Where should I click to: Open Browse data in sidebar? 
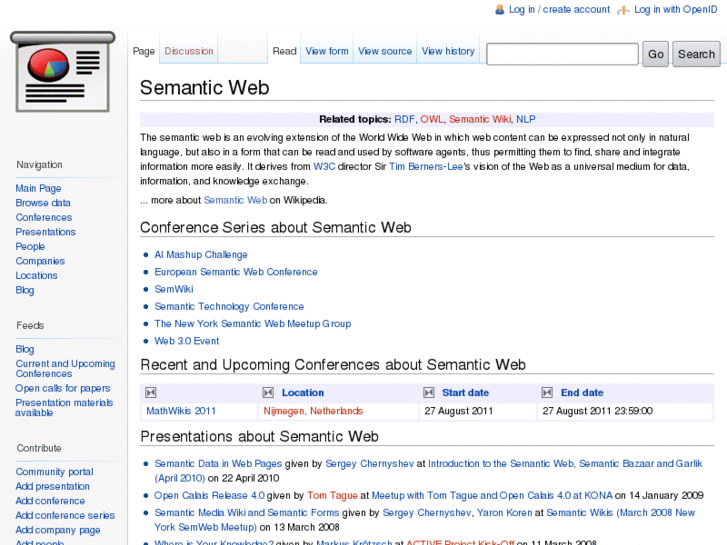pos(43,203)
